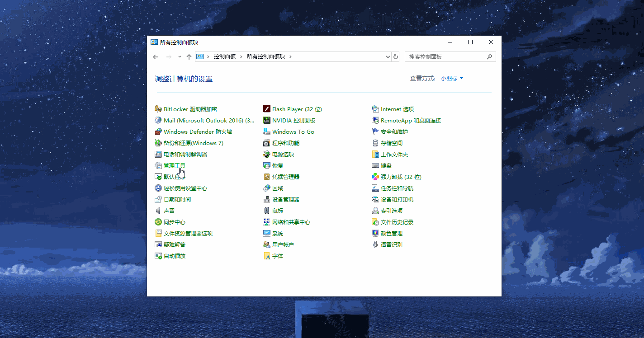Open 轻松使用设置中心 icon
Screen dimensions: 644x338
coord(158,188)
